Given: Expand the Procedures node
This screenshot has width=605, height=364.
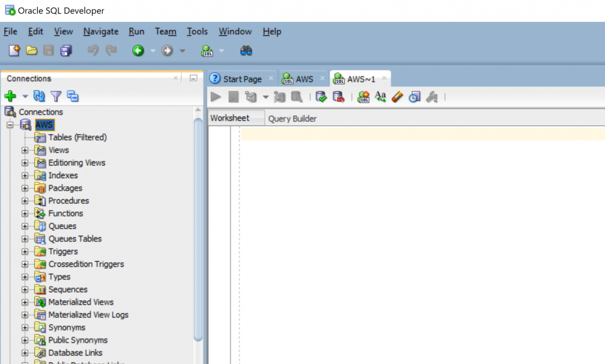Looking at the screenshot, I should [x=25, y=201].
